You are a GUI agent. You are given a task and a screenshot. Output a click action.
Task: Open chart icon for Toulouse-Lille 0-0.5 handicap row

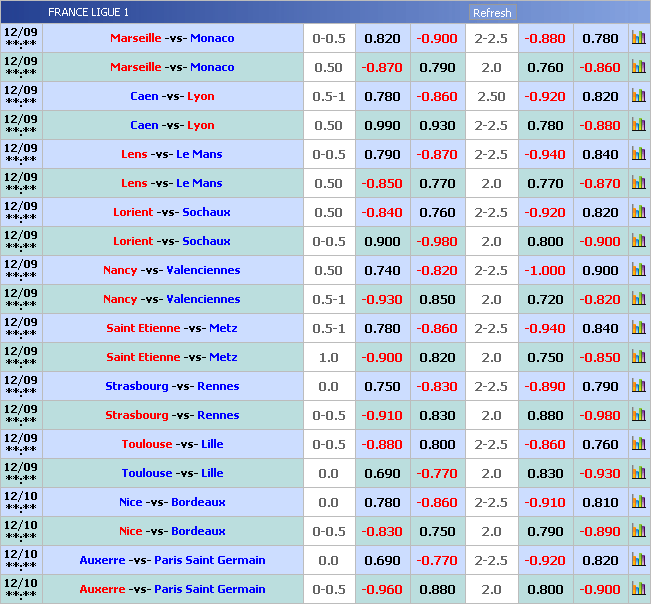[x=638, y=444]
